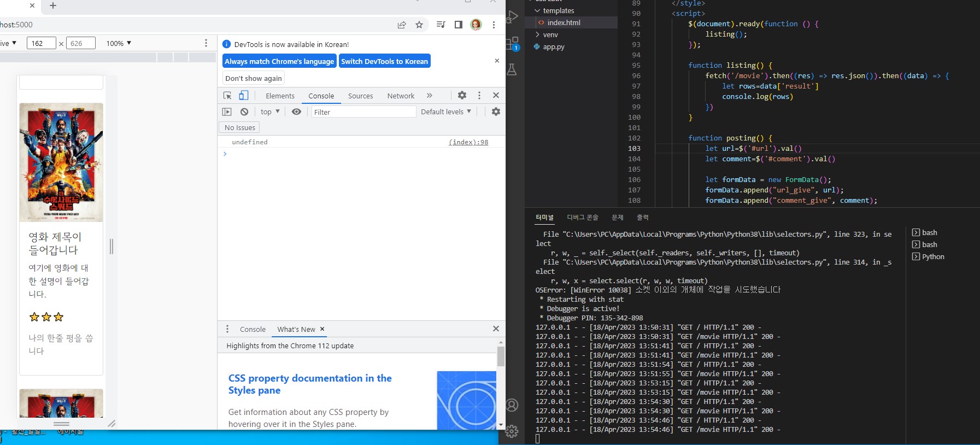Open device toolbar more options menu
The width and height of the screenshot is (980, 445).
click(206, 43)
